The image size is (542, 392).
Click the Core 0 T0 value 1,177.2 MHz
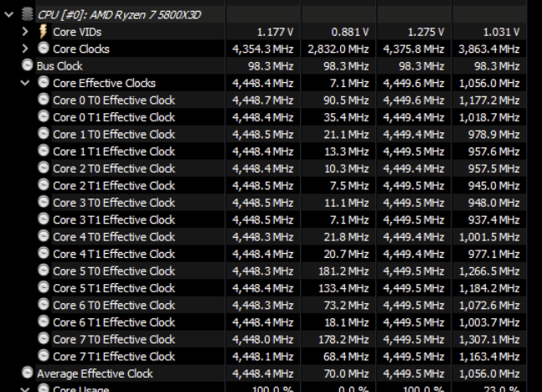[x=489, y=101]
